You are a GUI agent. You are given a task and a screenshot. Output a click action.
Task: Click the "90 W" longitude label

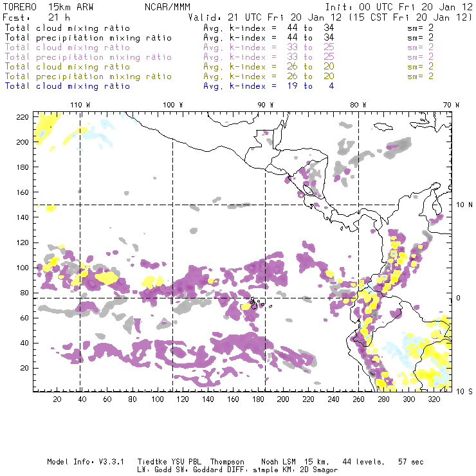(x=266, y=105)
